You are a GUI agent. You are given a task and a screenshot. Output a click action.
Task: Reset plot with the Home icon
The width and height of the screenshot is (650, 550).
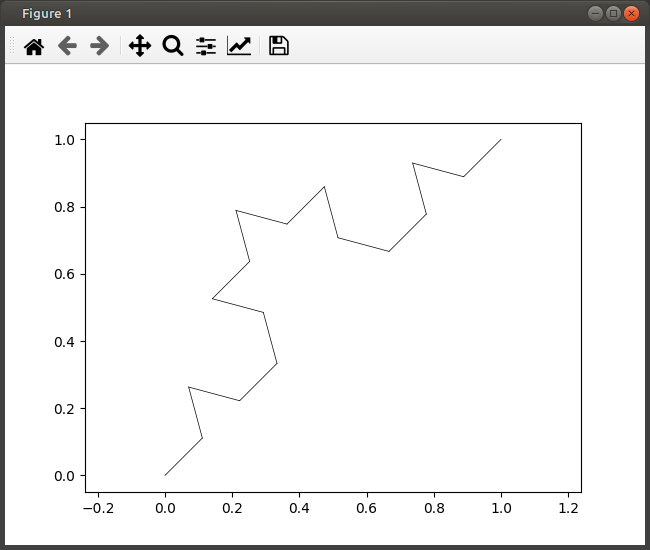click(34, 46)
